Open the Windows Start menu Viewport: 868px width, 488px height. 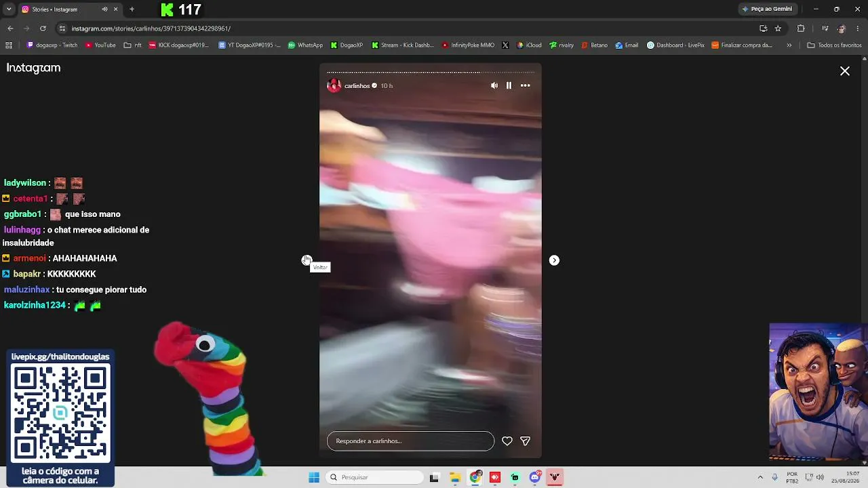pyautogui.click(x=314, y=477)
